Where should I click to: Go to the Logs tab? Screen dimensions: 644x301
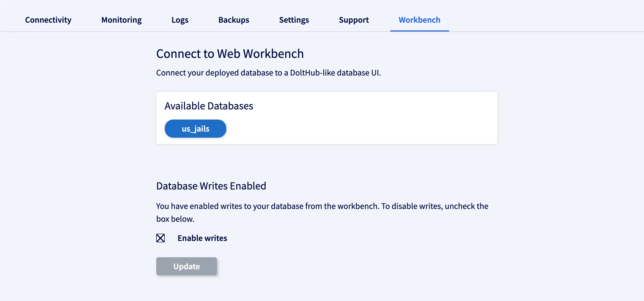[180, 20]
